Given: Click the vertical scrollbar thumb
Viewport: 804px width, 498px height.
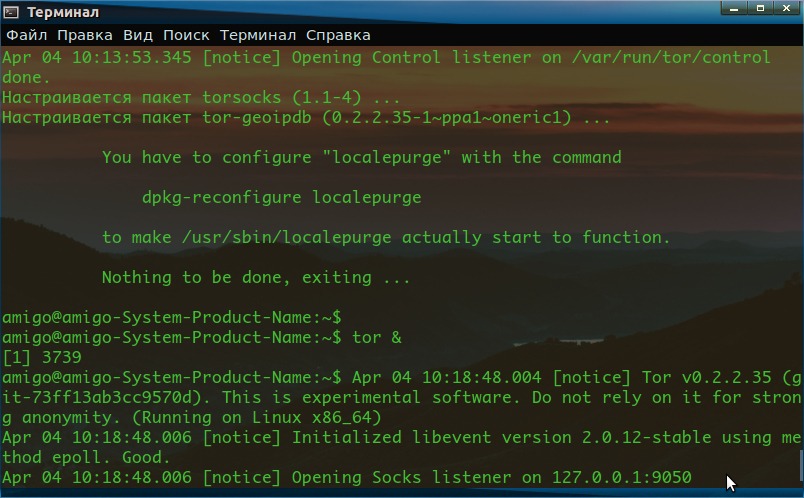Looking at the screenshot, I should point(800,466).
